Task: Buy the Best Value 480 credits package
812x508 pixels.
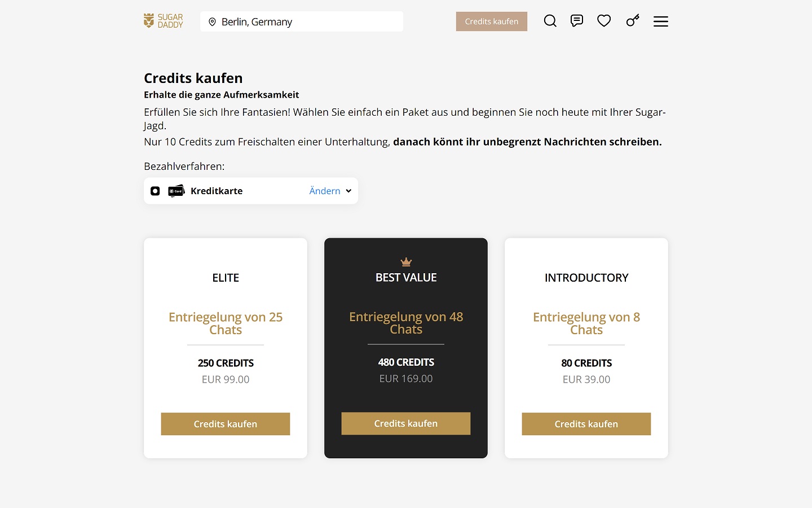Action: (x=406, y=423)
